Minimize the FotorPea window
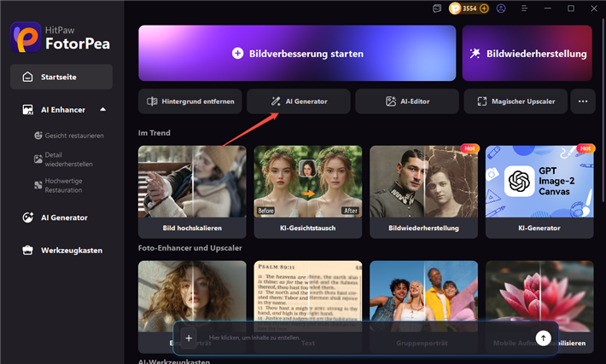Viewport: 606px width, 364px height. 548,9
